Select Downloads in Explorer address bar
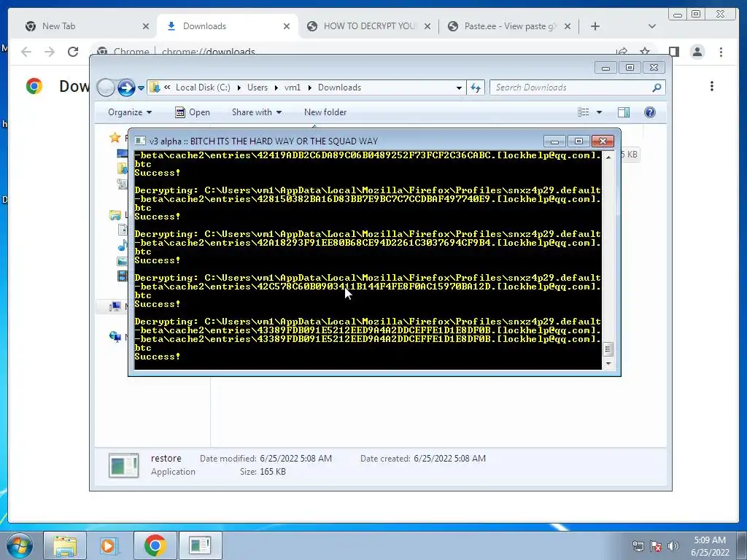Screen dimensions: 747x560 (340, 87)
